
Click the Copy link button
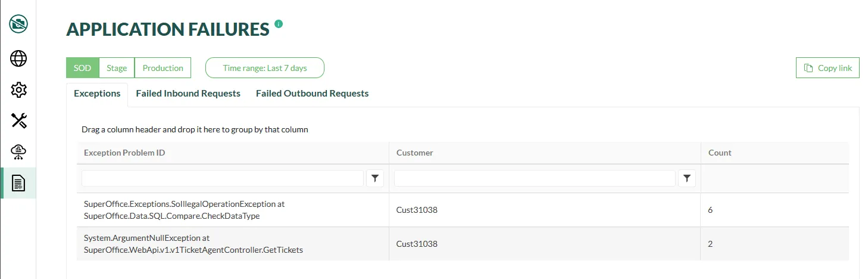pos(828,68)
